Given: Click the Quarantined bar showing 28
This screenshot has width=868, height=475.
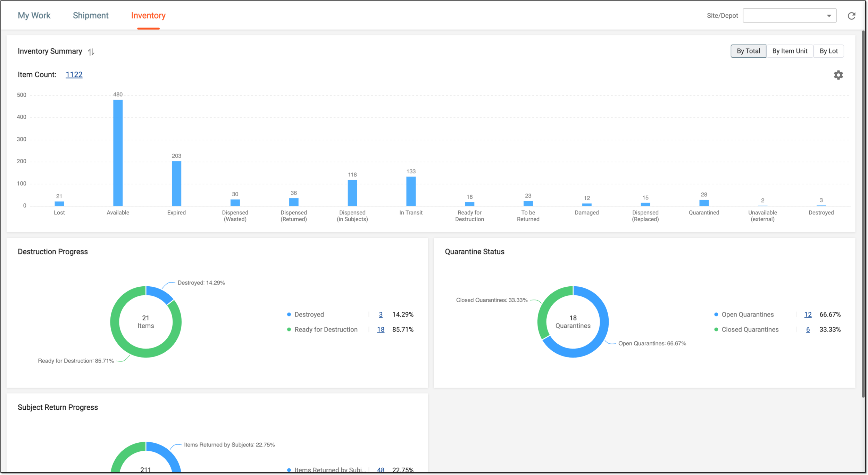Looking at the screenshot, I should coord(704,203).
